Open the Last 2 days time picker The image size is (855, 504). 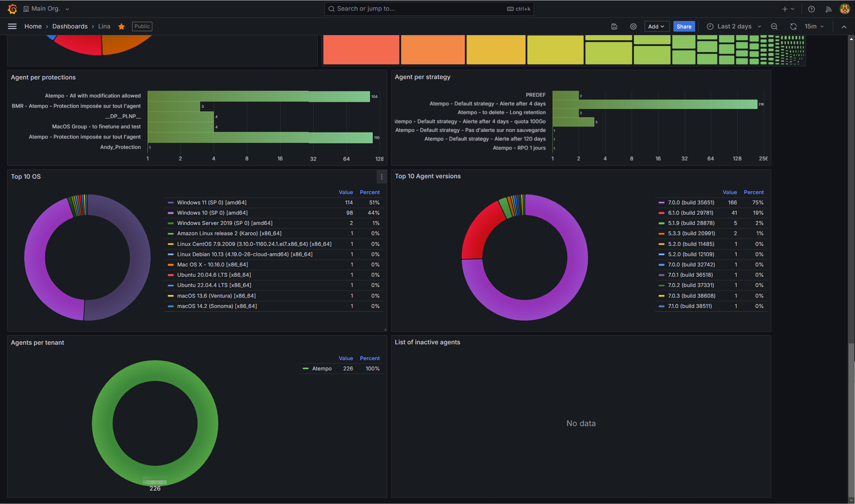click(734, 26)
